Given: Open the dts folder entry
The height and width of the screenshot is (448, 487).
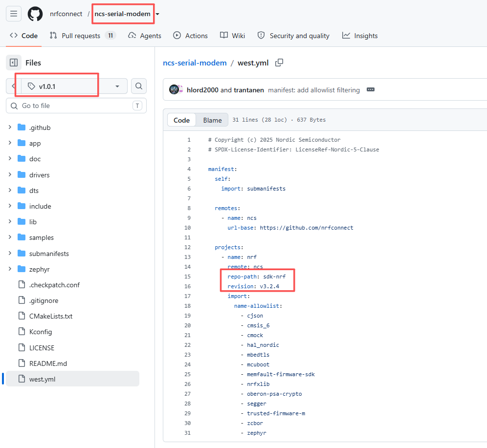Looking at the screenshot, I should [34, 191].
